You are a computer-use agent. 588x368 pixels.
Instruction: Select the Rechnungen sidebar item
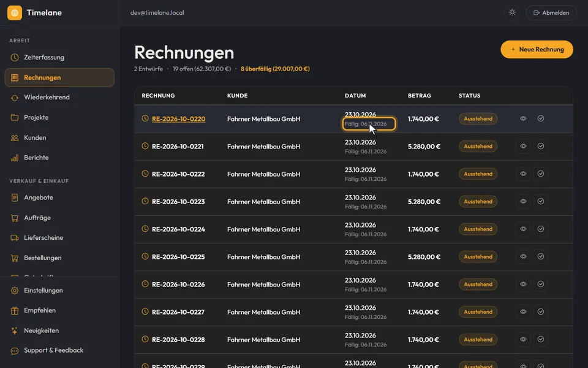coord(59,77)
